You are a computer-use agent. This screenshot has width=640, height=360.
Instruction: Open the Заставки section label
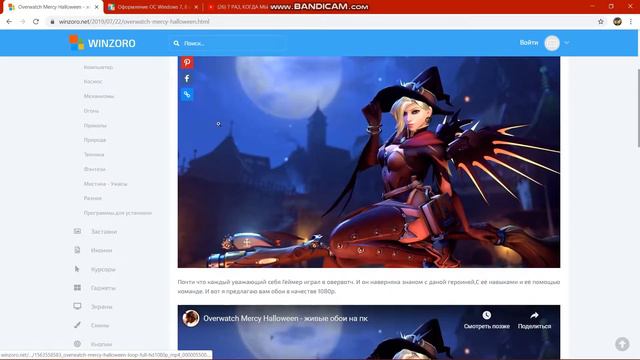(104, 231)
